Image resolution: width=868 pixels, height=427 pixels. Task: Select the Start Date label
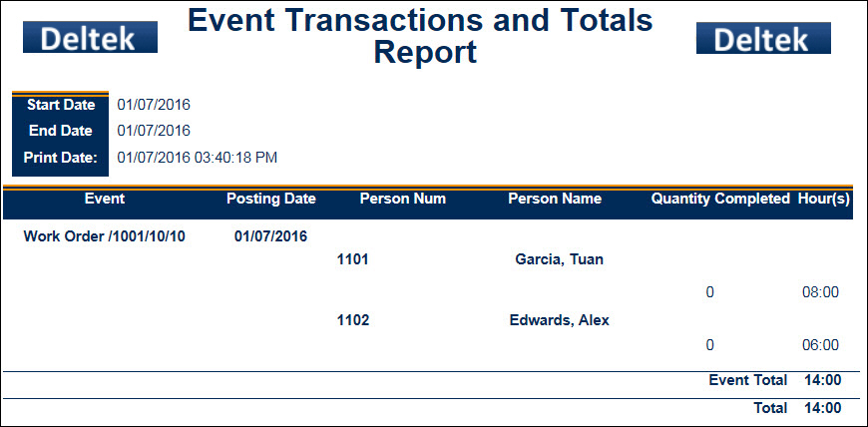pyautogui.click(x=62, y=105)
